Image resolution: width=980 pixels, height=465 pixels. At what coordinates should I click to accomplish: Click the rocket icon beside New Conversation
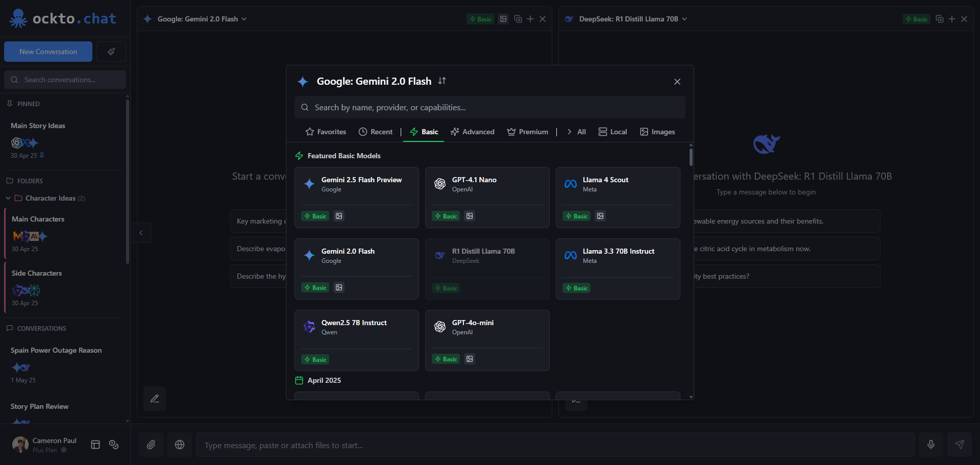(x=111, y=52)
